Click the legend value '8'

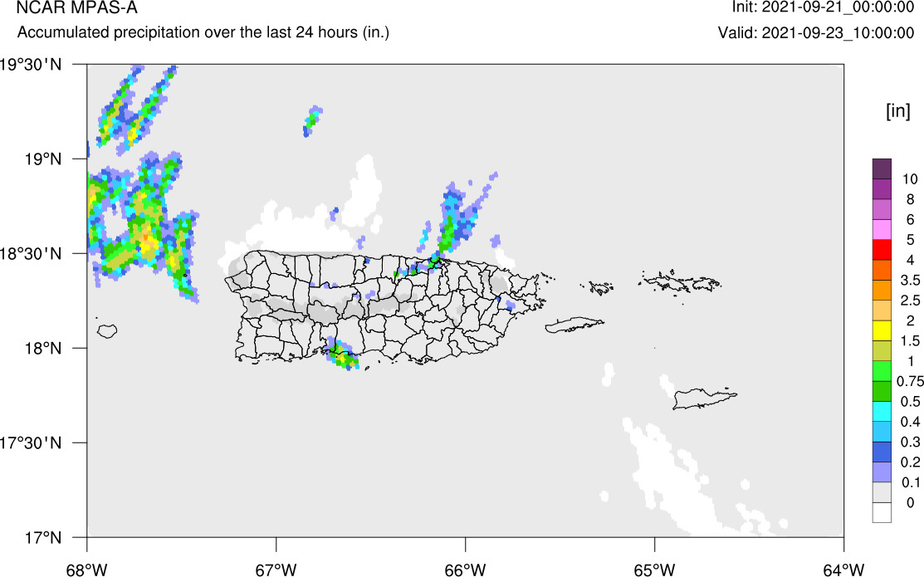tap(911, 199)
